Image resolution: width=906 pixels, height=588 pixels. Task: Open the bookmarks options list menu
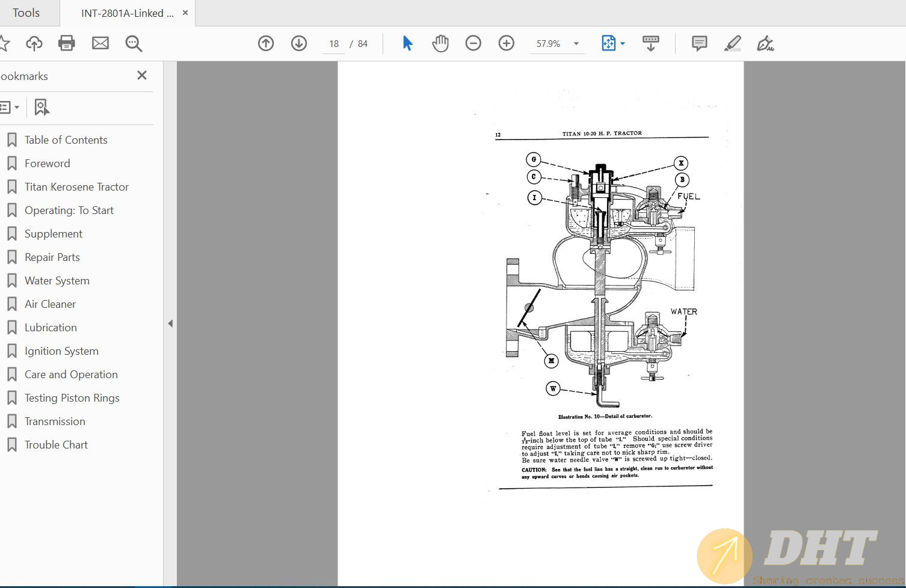(x=10, y=108)
